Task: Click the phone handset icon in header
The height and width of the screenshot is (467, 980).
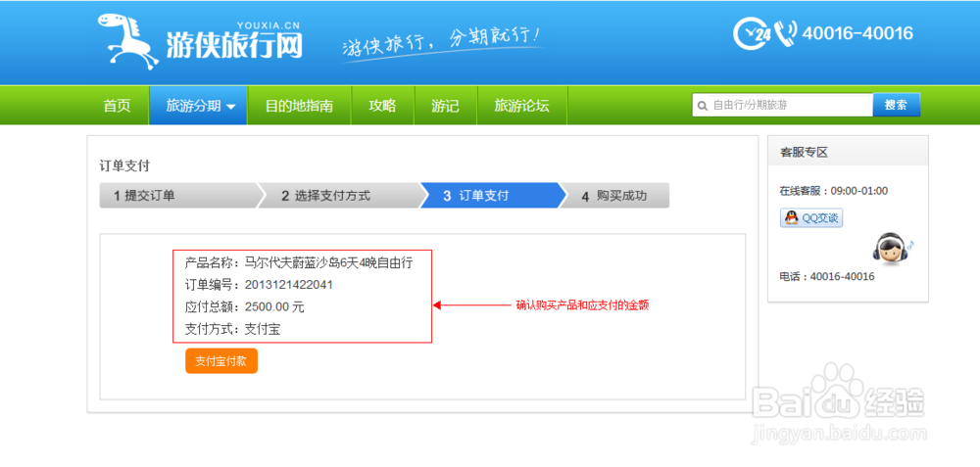Action: point(786,33)
